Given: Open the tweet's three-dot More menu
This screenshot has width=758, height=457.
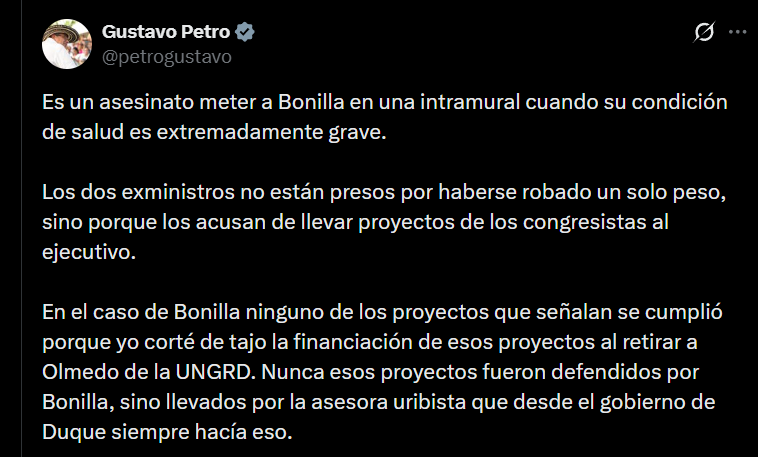Looking at the screenshot, I should click(737, 33).
